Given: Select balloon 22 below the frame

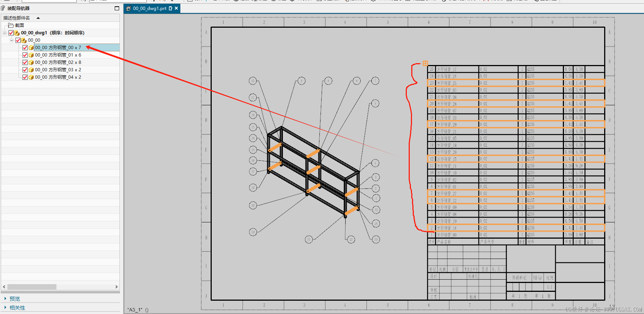Looking at the screenshot, I should pyautogui.click(x=351, y=240).
